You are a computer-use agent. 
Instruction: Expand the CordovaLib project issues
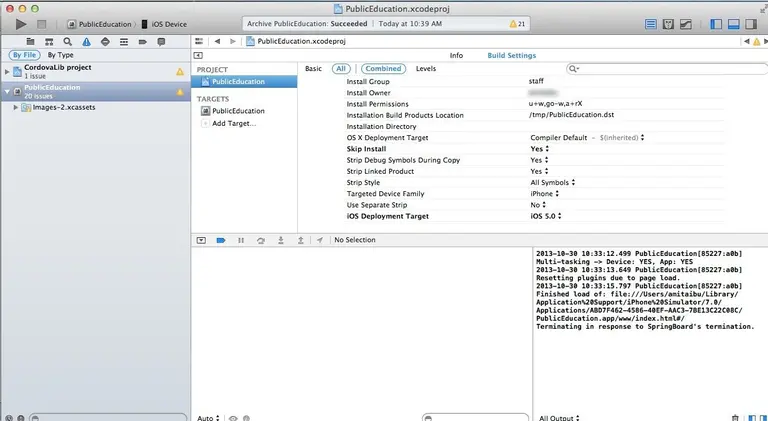7,71
